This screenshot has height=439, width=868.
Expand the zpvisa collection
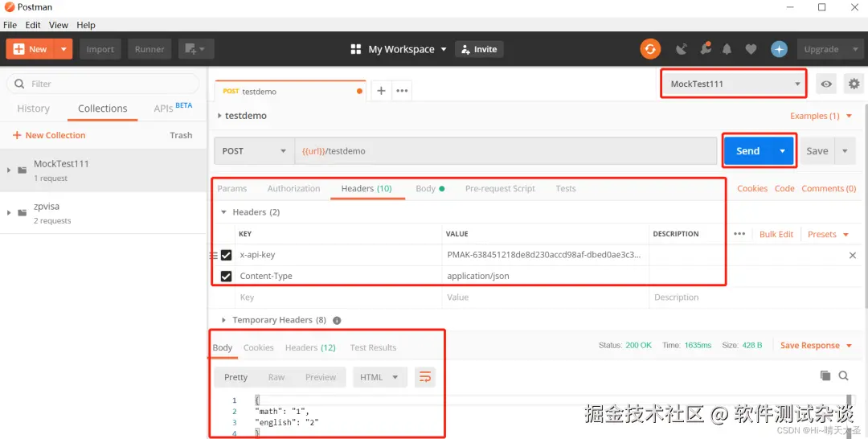8,212
